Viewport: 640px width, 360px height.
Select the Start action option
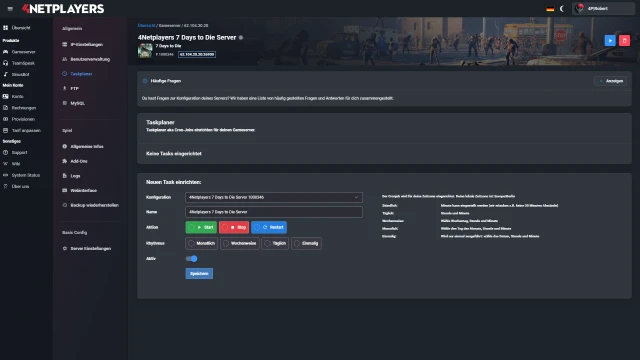coord(201,227)
